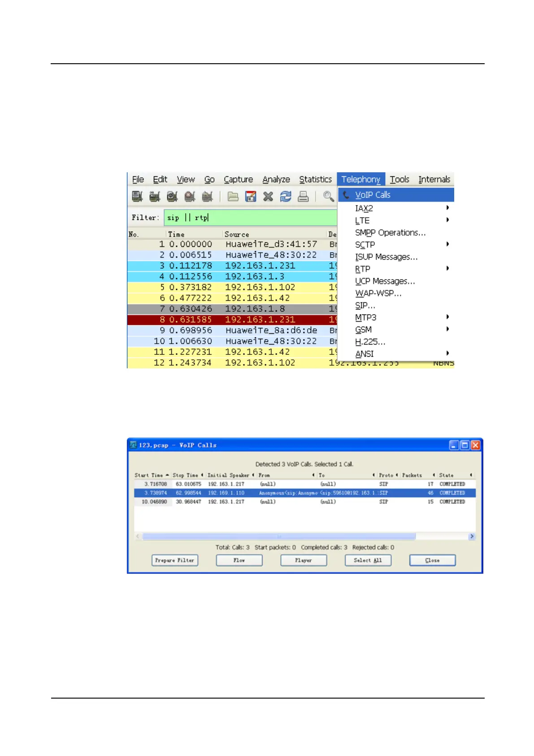The image size is (534, 756).
Task: Open the Statistics menu
Action: pyautogui.click(x=316, y=179)
